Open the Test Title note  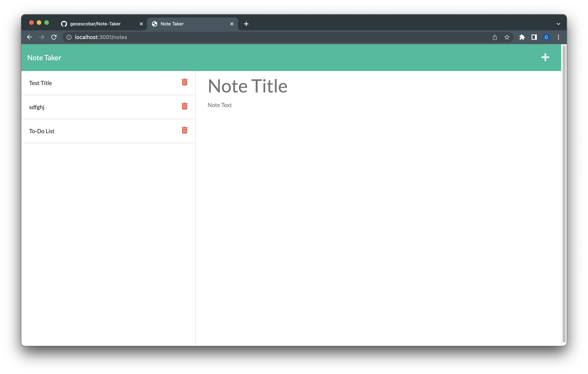(x=41, y=83)
